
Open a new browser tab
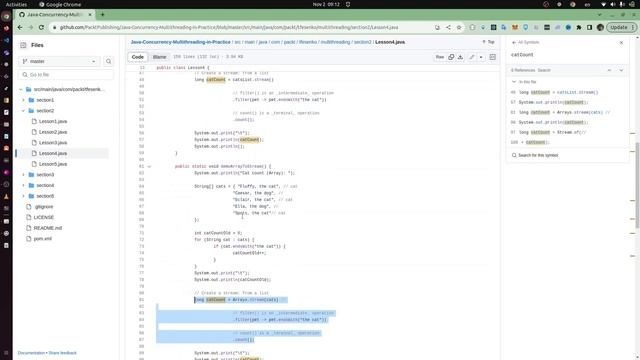click(102, 15)
